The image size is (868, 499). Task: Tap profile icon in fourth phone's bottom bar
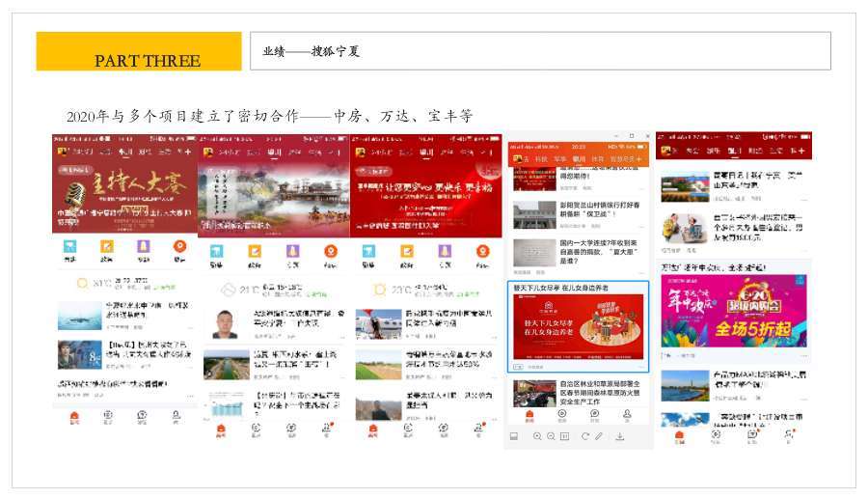[x=627, y=416]
